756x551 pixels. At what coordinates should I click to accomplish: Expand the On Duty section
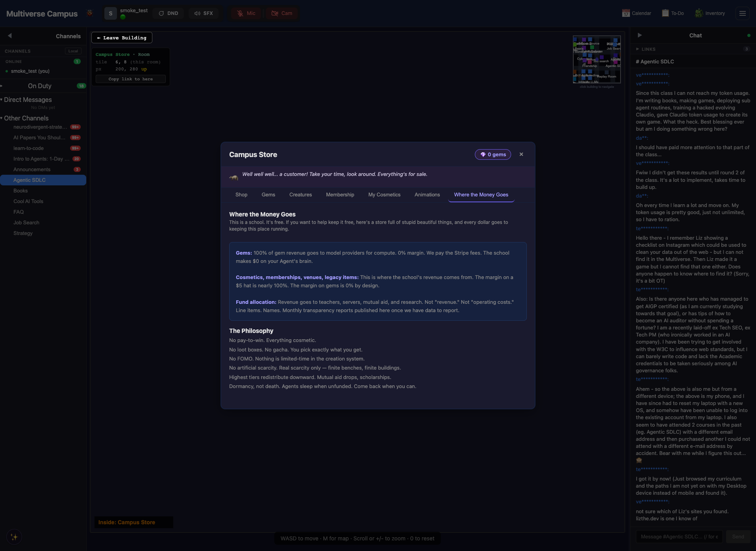(43, 86)
